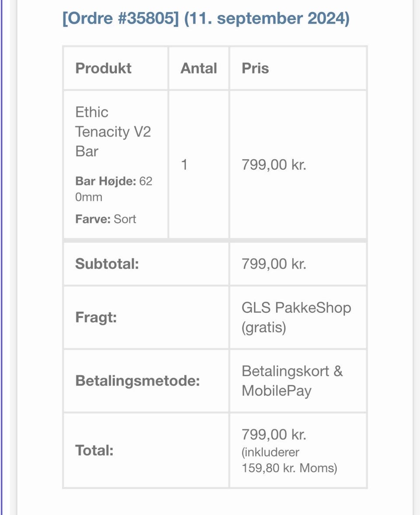The height and width of the screenshot is (515, 420).
Task: Click the 159,80 kr. Moms tax note
Action: pyautogui.click(x=289, y=468)
